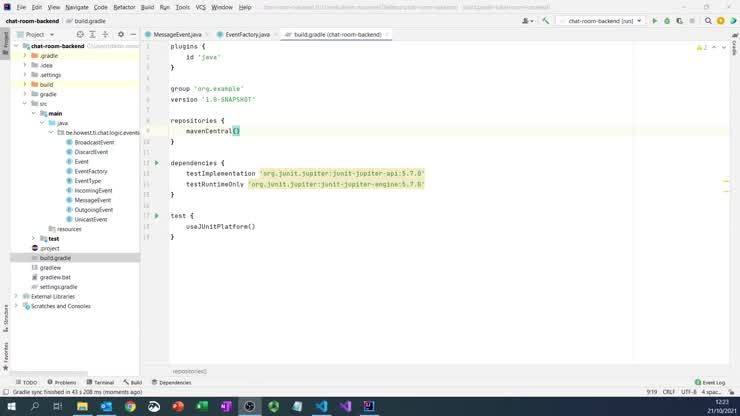Image resolution: width=740 pixels, height=416 pixels.
Task: Open Project panel settings gear
Action: (121, 34)
